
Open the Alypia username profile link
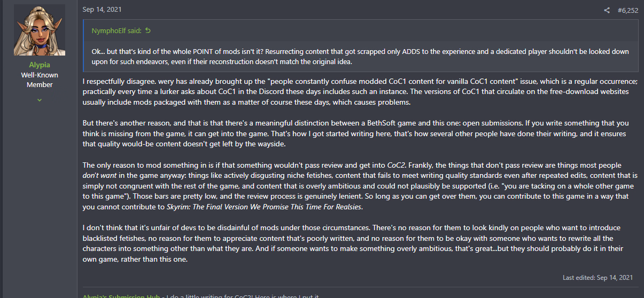point(40,65)
